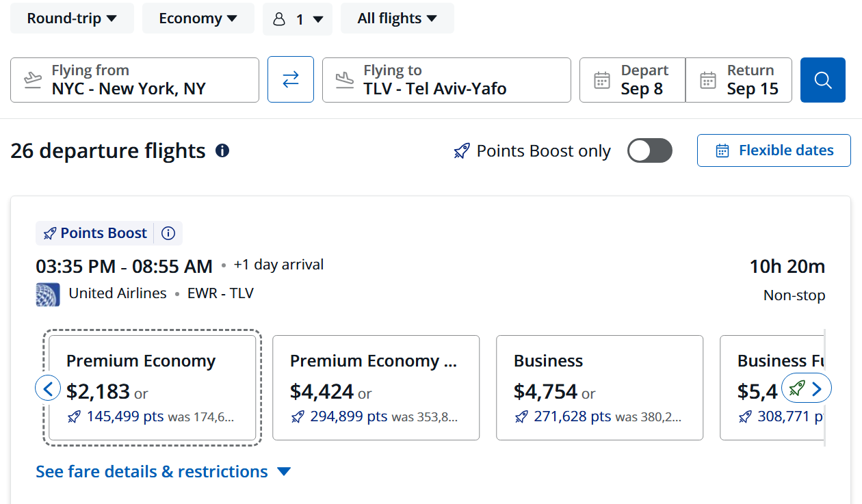Open Points Boost info circle icon

pyautogui.click(x=168, y=233)
